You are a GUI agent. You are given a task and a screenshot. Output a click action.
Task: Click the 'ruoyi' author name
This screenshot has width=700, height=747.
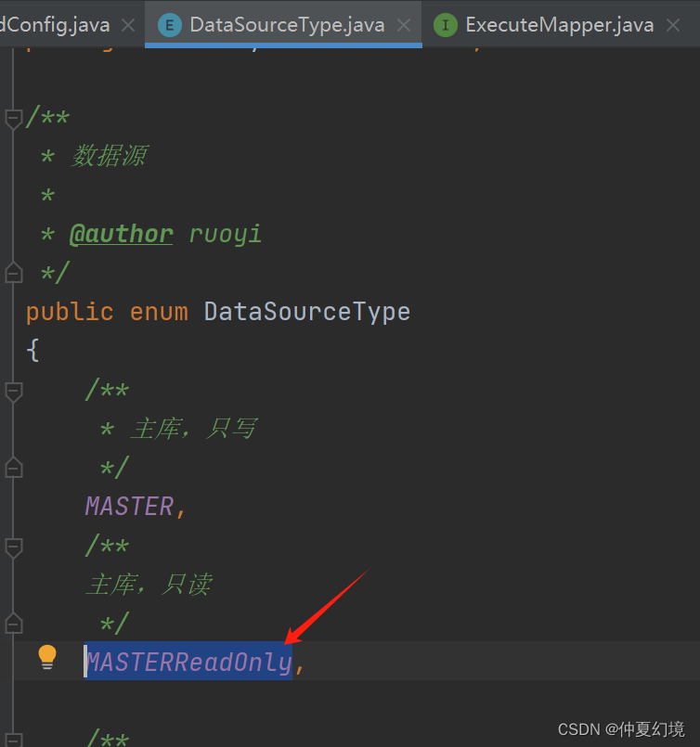coord(226,235)
